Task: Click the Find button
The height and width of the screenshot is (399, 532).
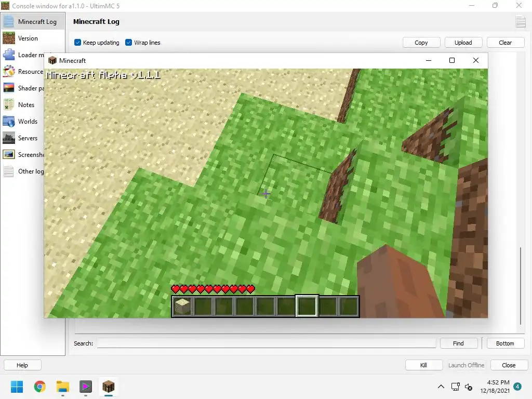Action: click(x=458, y=343)
